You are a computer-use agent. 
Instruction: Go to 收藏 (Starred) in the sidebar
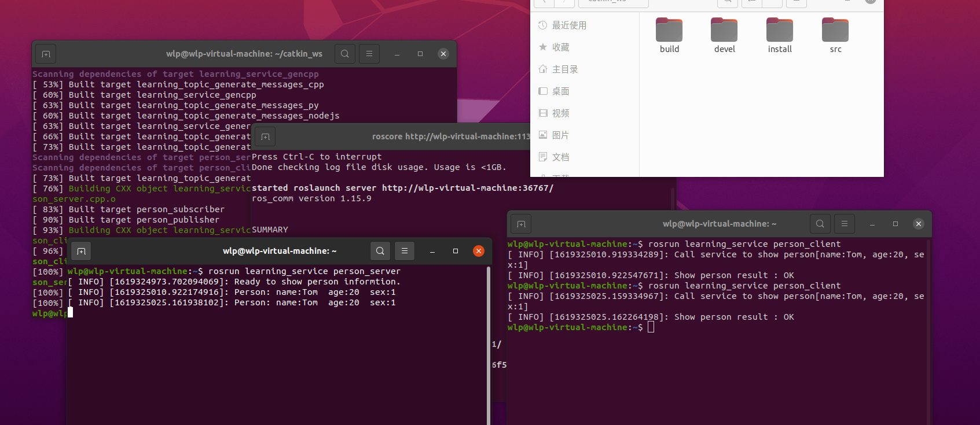click(560, 47)
